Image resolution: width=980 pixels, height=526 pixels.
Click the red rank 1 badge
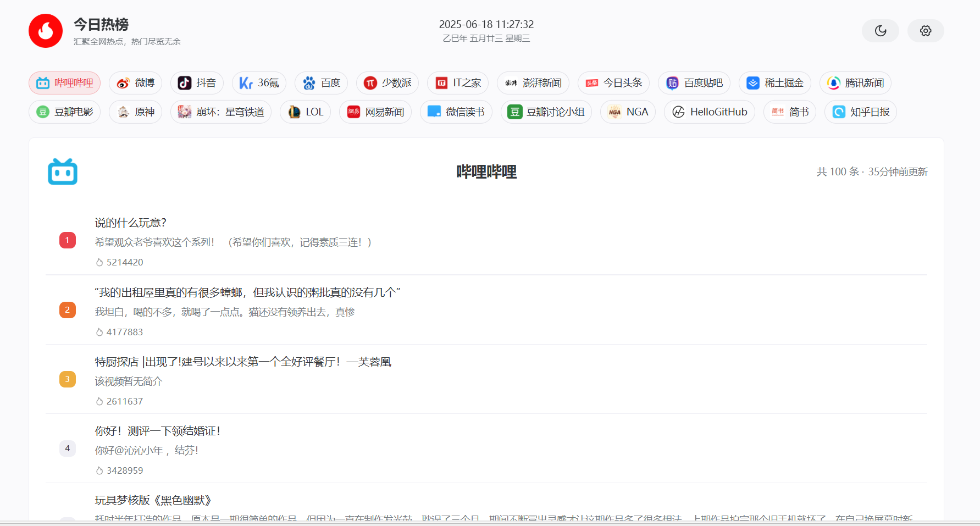pos(68,240)
